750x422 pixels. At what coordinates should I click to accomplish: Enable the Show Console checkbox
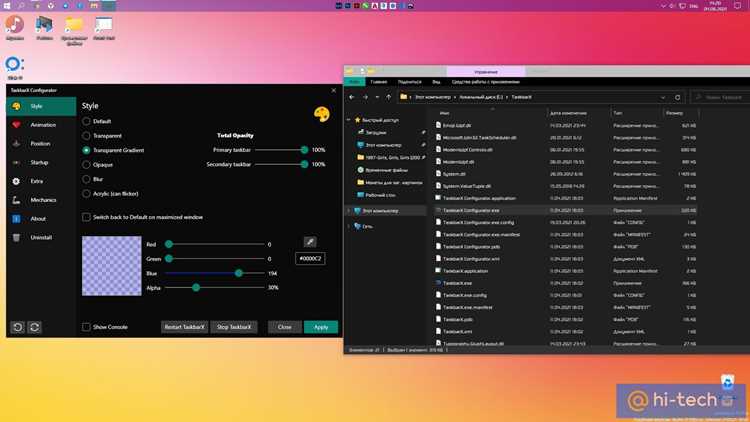coord(86,327)
